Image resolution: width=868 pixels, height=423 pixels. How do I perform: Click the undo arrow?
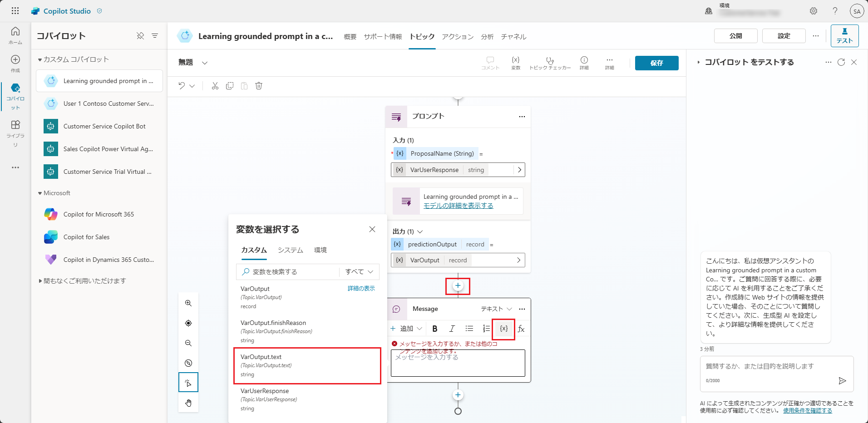pos(182,86)
